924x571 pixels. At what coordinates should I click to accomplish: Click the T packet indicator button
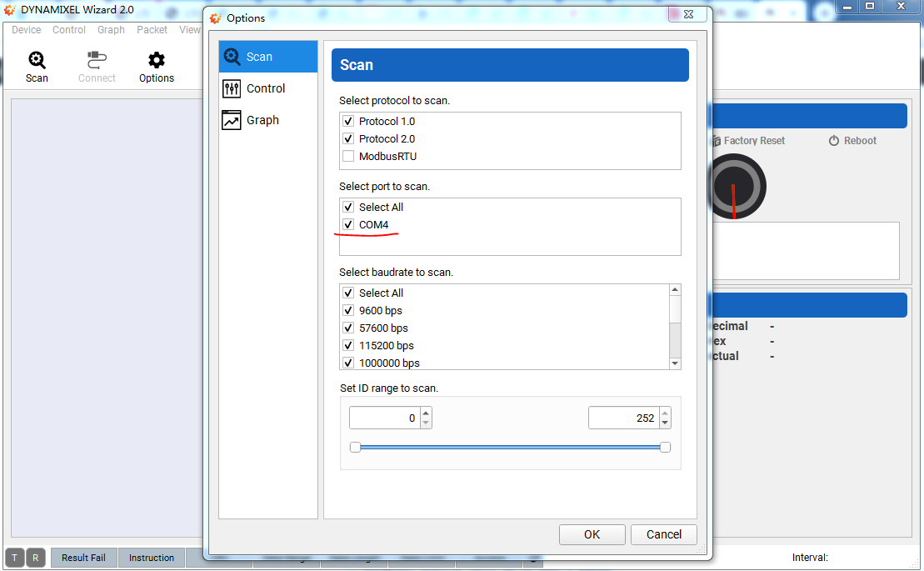15,558
